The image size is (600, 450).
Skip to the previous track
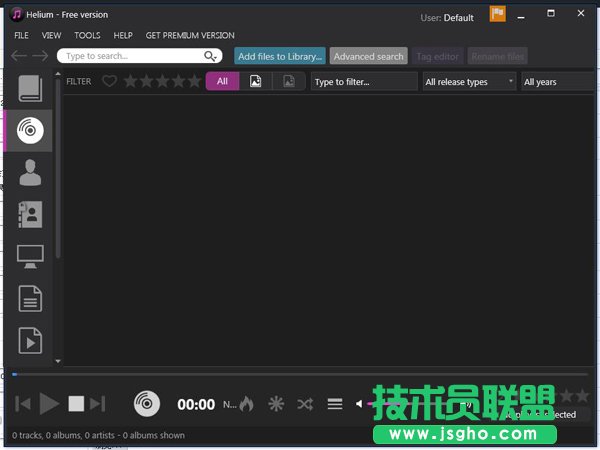(x=23, y=404)
